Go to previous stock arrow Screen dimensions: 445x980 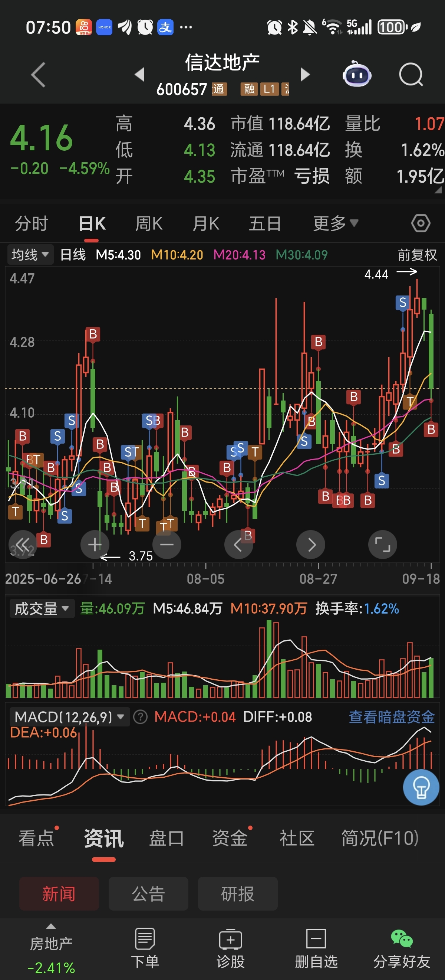[140, 74]
